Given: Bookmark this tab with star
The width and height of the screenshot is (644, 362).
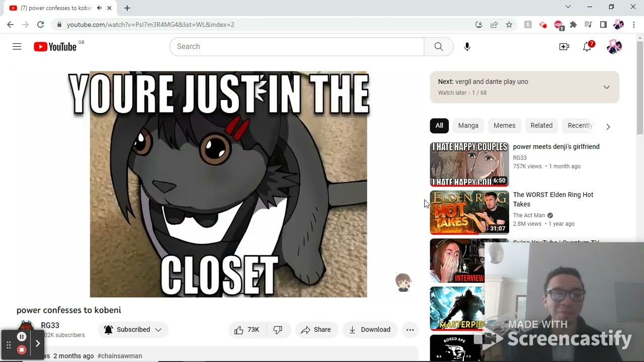Looking at the screenshot, I should pos(509,25).
